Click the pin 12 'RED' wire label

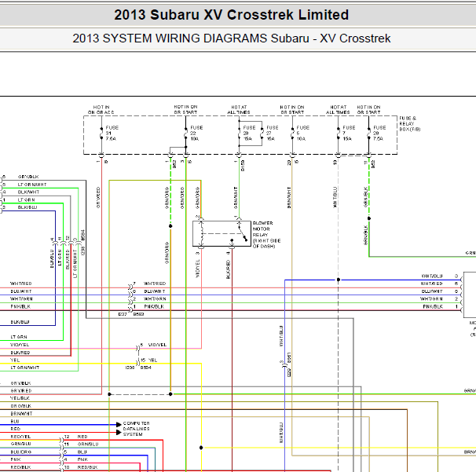click(x=82, y=437)
